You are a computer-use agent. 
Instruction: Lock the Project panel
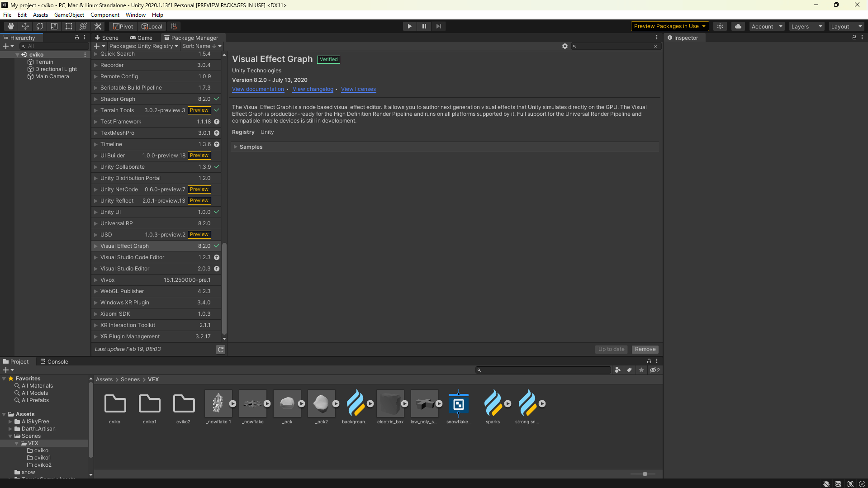coord(649,361)
